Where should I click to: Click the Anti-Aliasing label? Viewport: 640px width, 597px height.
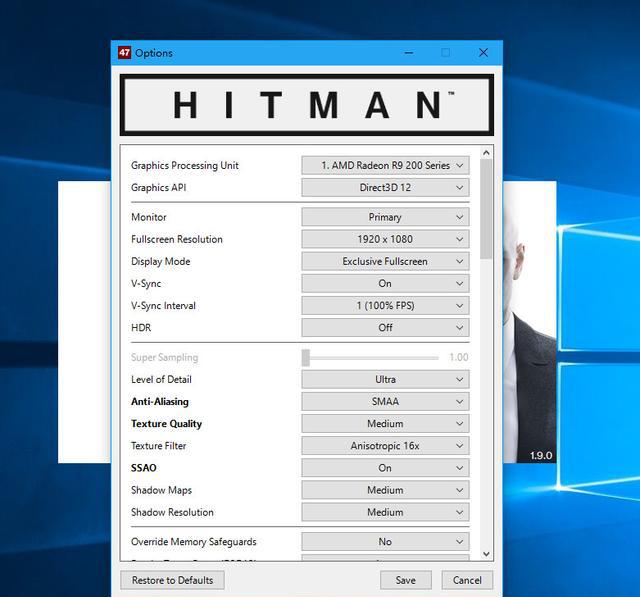tap(160, 402)
